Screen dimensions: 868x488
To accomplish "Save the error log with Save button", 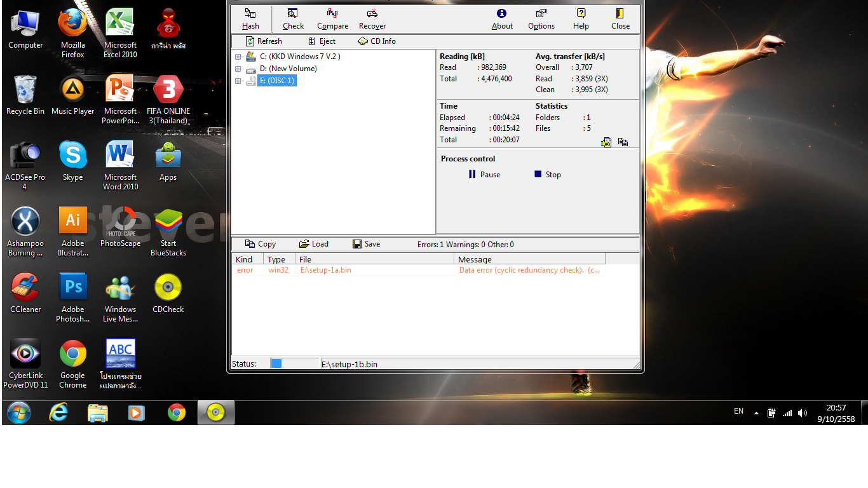I will click(367, 244).
